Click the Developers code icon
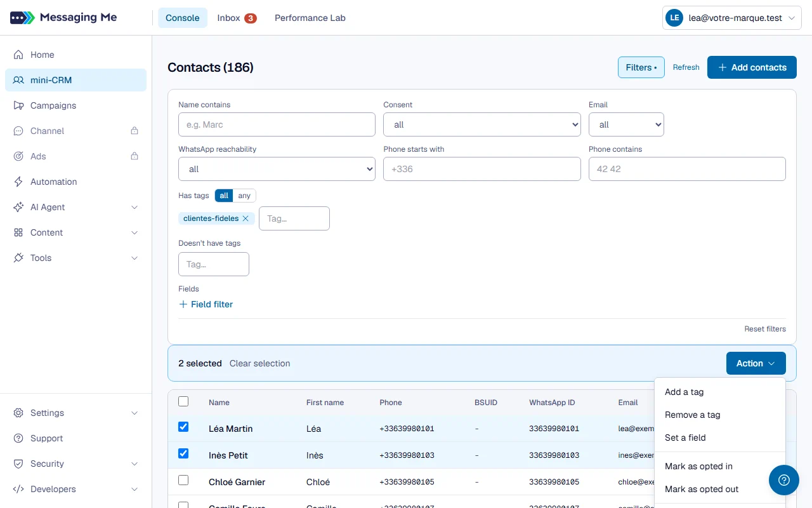This screenshot has height=508, width=812. coord(18,489)
